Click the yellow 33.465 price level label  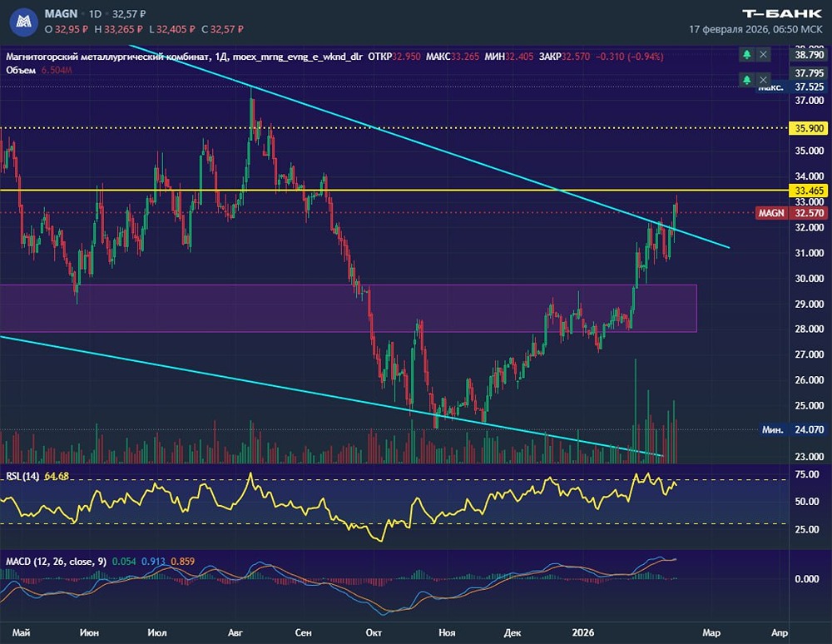tap(810, 191)
